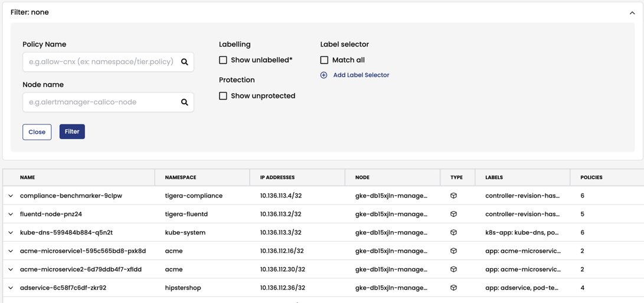
Task: Click the Node name search magnifier icon
Action: pyautogui.click(x=185, y=103)
